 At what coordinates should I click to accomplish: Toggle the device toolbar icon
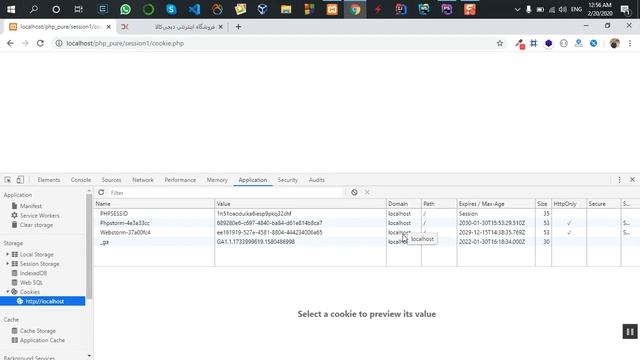(x=20, y=180)
